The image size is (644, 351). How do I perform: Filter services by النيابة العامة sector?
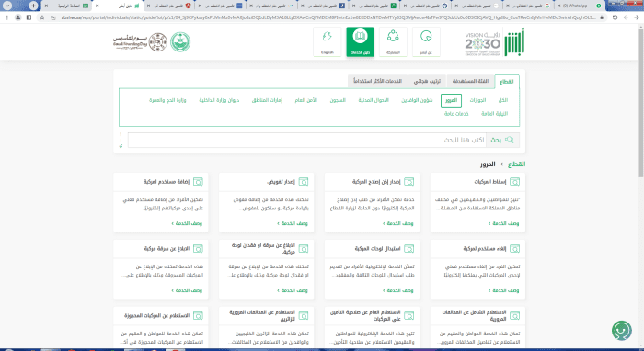[495, 114]
